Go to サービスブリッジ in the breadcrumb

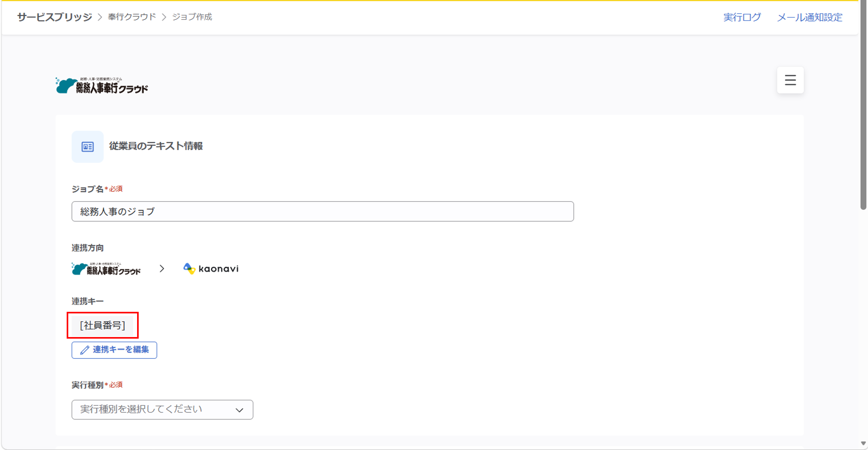[x=55, y=17]
